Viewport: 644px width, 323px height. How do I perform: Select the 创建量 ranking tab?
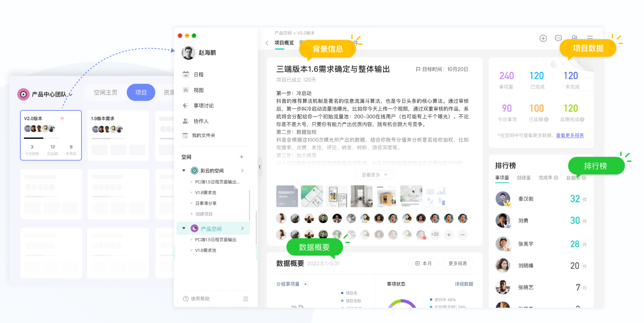(x=524, y=178)
